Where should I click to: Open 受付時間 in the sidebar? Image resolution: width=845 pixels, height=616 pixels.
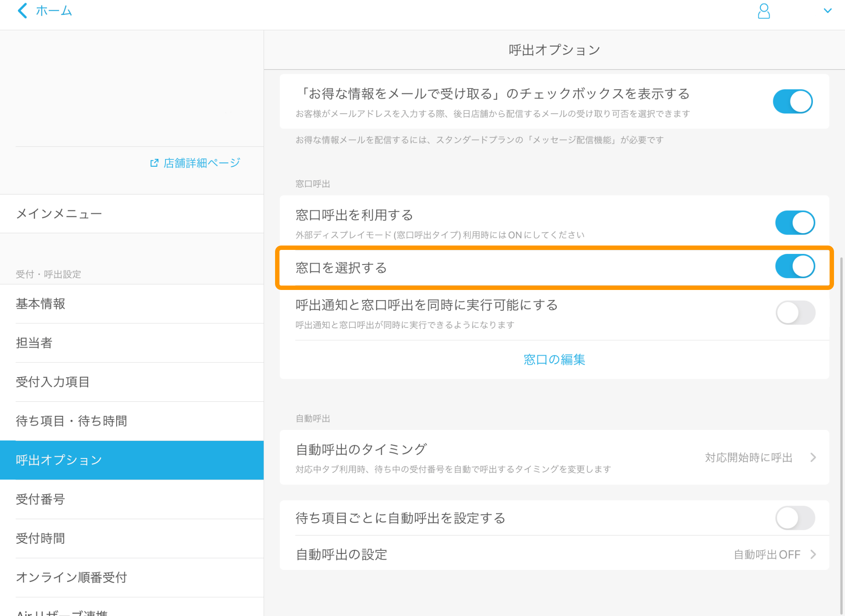click(x=132, y=539)
